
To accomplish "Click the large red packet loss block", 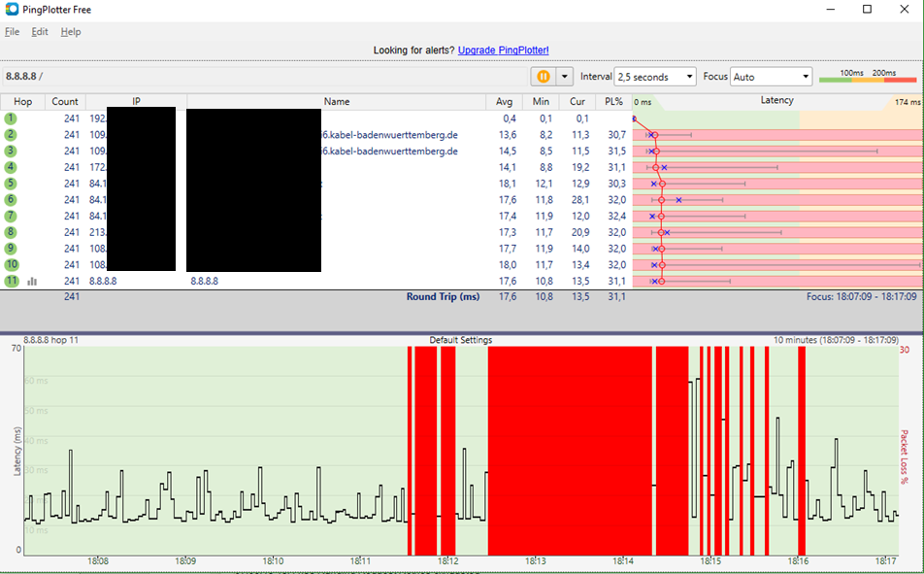I will coord(569,451).
